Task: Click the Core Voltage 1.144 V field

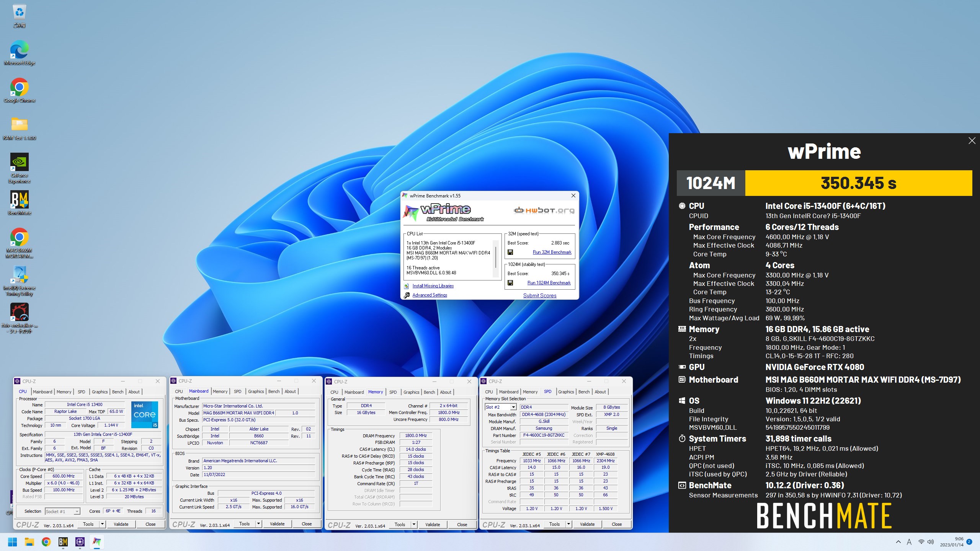Action: point(111,425)
